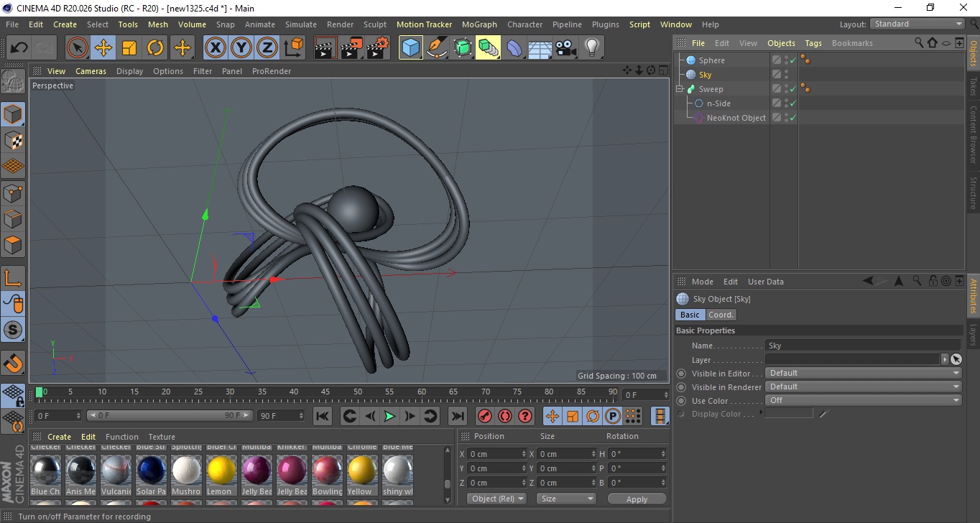The height and width of the screenshot is (523, 980).
Task: Open the Layout dropdown
Action: click(918, 24)
